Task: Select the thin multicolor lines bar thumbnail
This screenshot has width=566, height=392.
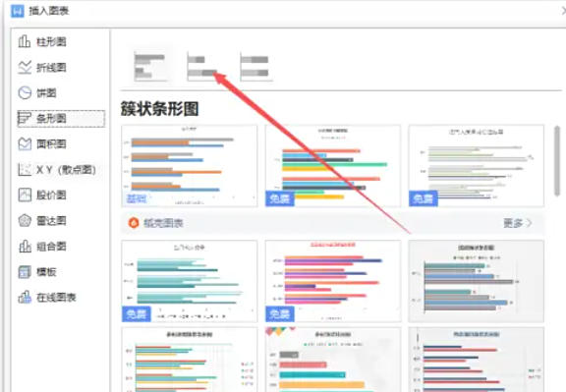Action: 190,360
